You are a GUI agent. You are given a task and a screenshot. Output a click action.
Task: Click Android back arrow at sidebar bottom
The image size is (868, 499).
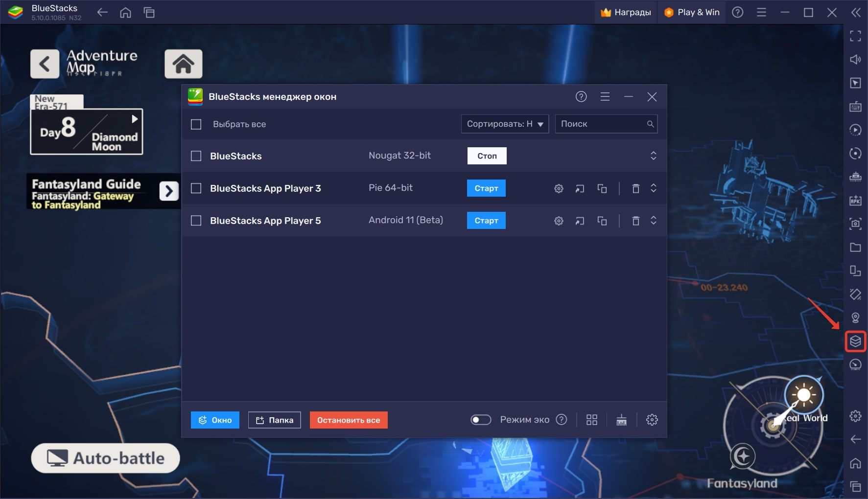tap(855, 439)
